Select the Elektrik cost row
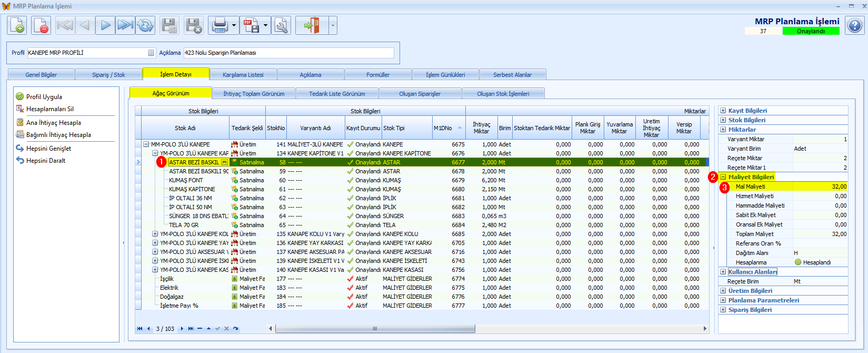This screenshot has width=868, height=353. pos(421,288)
